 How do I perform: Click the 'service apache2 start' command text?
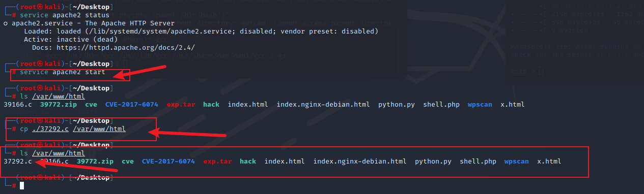click(63, 72)
